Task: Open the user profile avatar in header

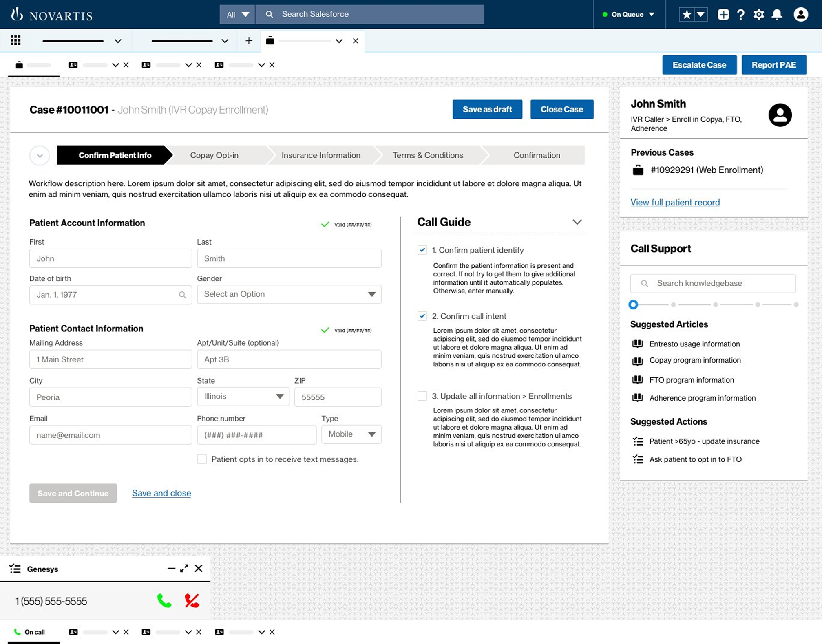Action: (801, 15)
